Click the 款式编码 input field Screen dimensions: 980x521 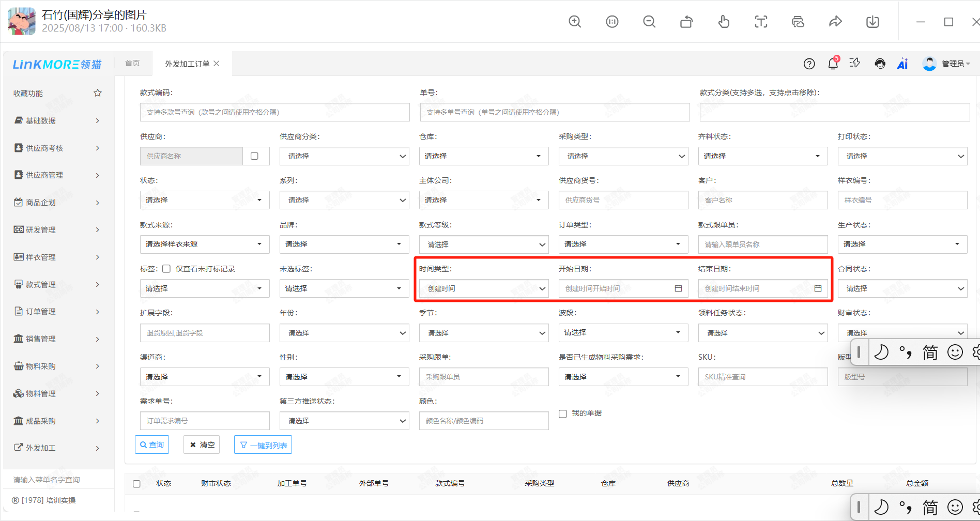(274, 112)
